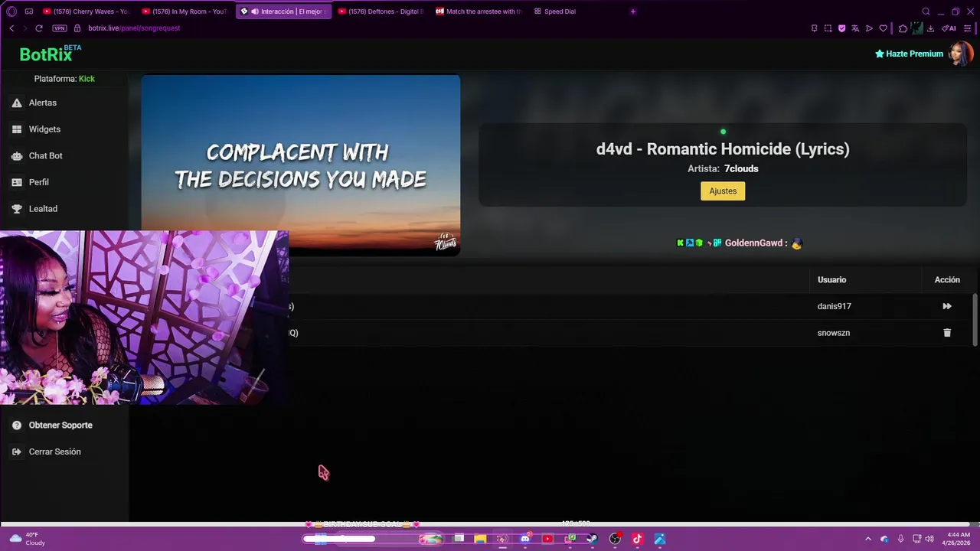Viewport: 980px width, 551px height.
Task: Click the Cerrar Sesión exit icon
Action: point(17,452)
